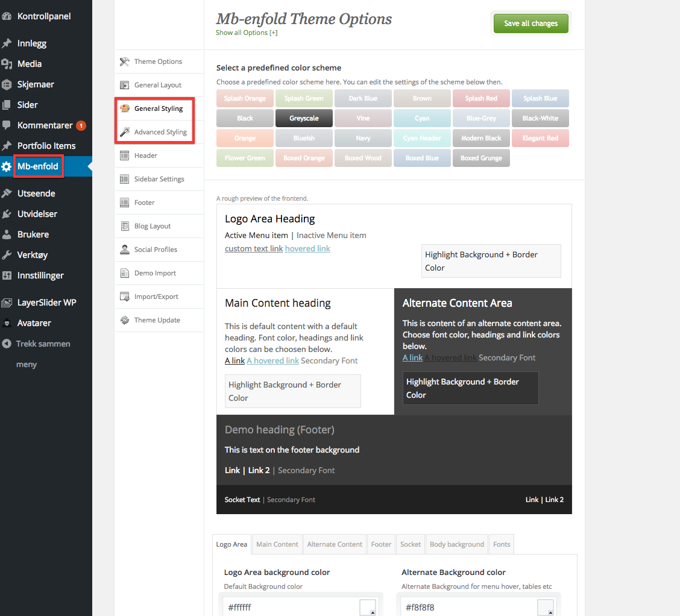Click the Brukere user icon
This screenshot has height=616, width=680.
pyautogui.click(x=7, y=234)
